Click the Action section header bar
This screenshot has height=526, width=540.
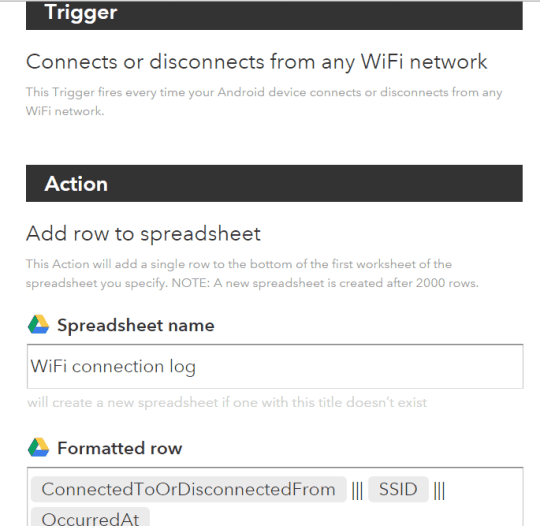click(274, 183)
